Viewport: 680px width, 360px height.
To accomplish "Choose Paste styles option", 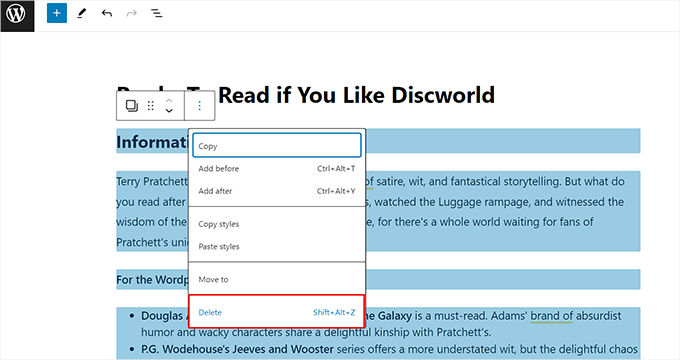I will click(277, 247).
